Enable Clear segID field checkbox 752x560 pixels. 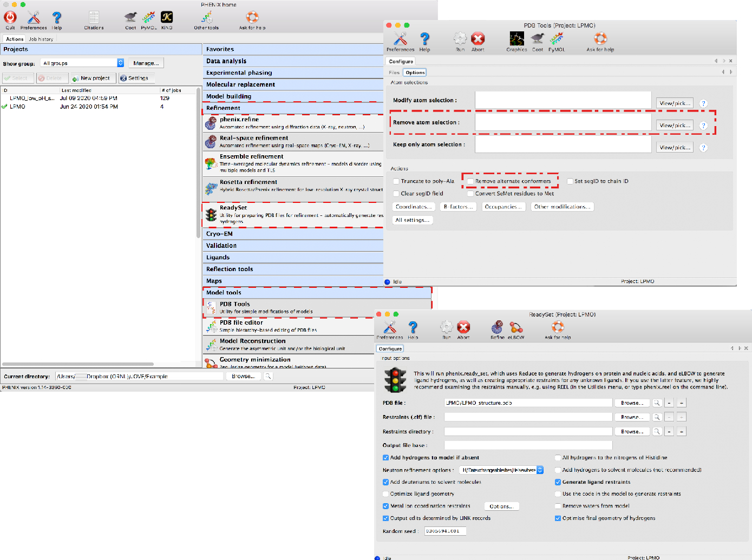coord(396,193)
